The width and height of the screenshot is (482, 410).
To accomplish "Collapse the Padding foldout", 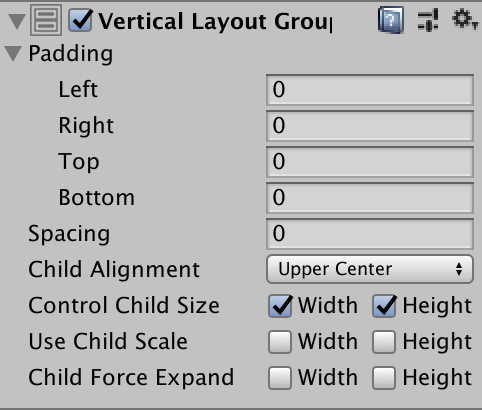I will (x=13, y=54).
